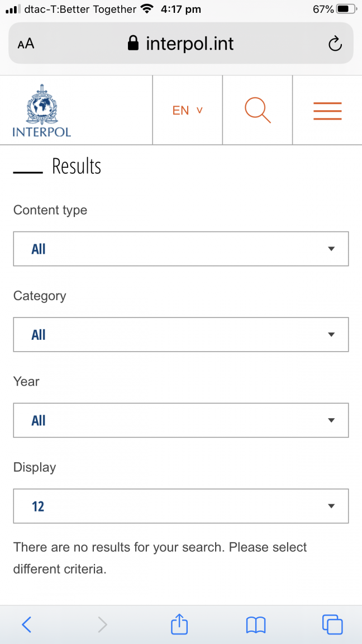This screenshot has height=644, width=362.
Task: Open the Year filter dropdown
Action: tap(181, 420)
